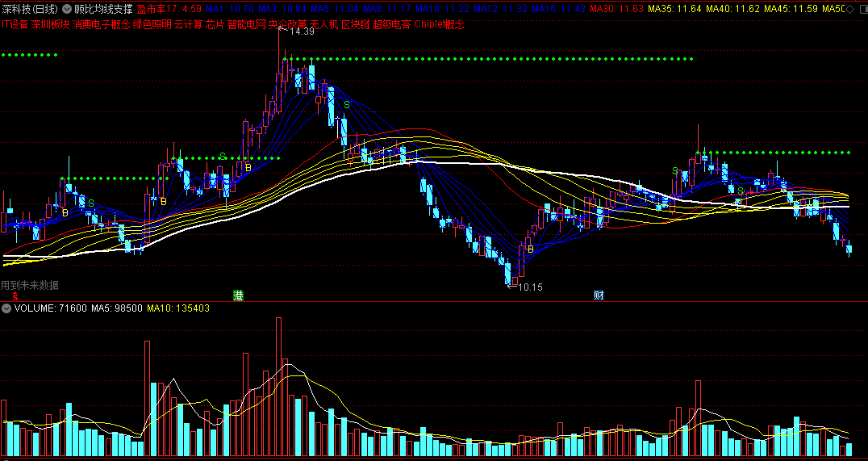
Task: Select the red MA30: 11.63 readout
Action: pyautogui.click(x=616, y=9)
